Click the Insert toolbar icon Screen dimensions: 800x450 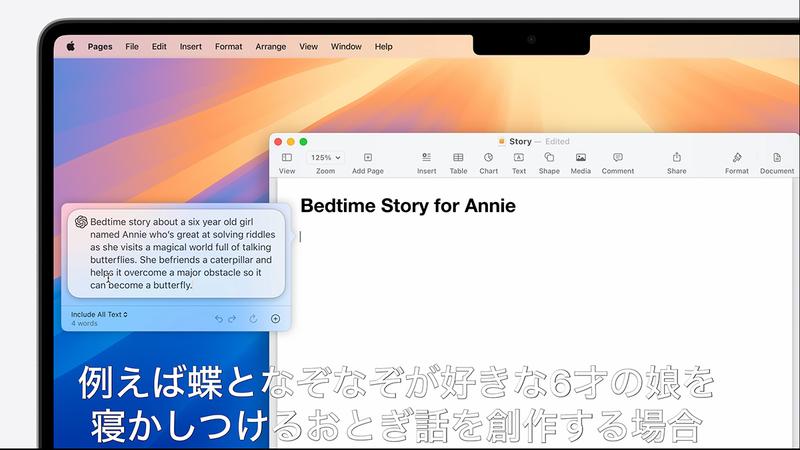pyautogui.click(x=427, y=157)
